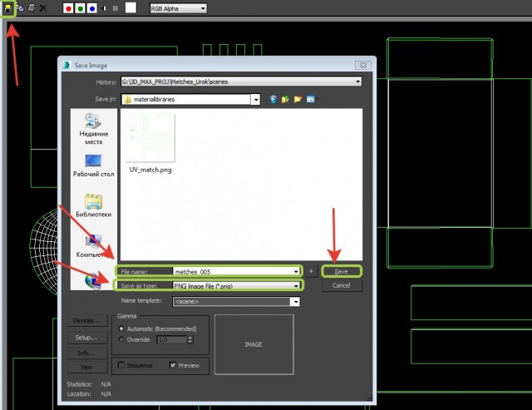This screenshot has width=532, height=410.
Task: Open Недавние места in places sidebar
Action: coord(92,129)
